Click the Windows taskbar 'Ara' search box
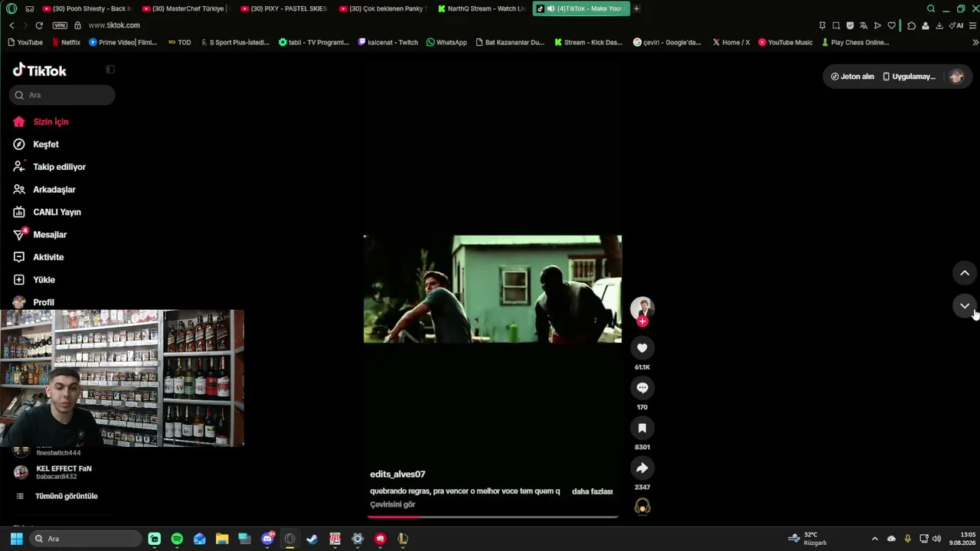The width and height of the screenshot is (980, 551). [86, 539]
